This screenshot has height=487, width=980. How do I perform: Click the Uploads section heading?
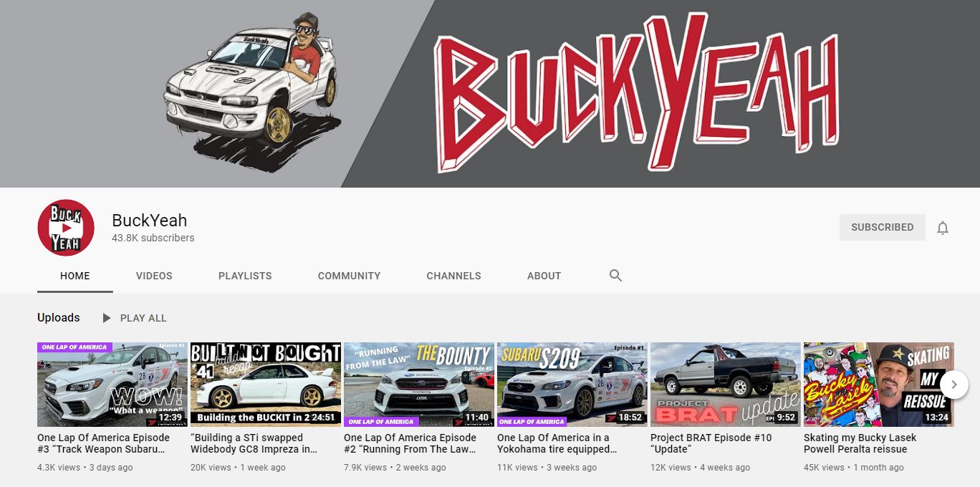(59, 317)
